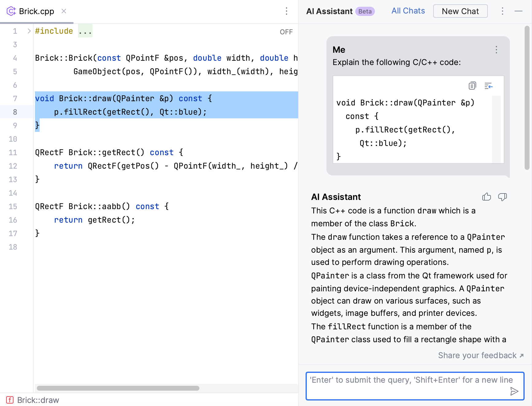Close the Brick.cpp tab

click(64, 11)
